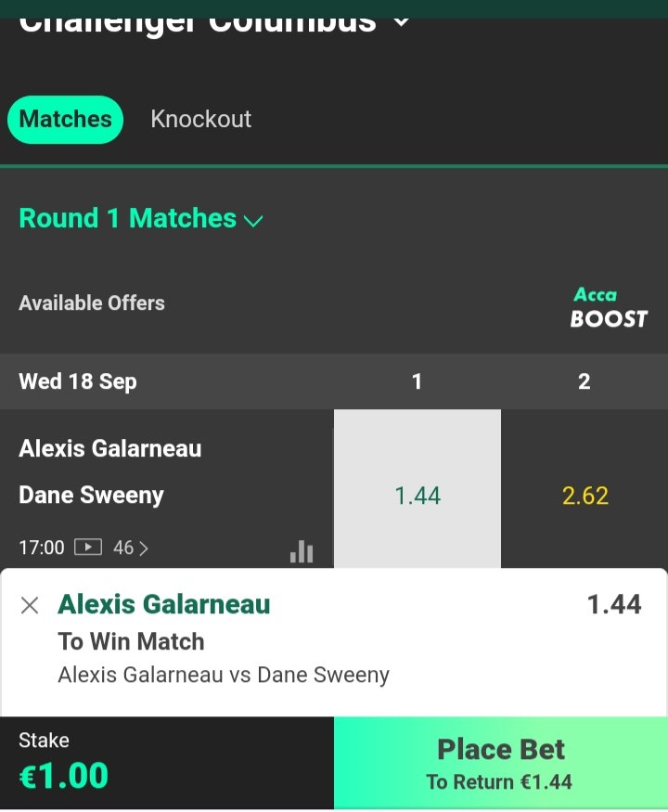The image size is (668, 812).
Task: Click the Available Offers label
Action: (92, 303)
